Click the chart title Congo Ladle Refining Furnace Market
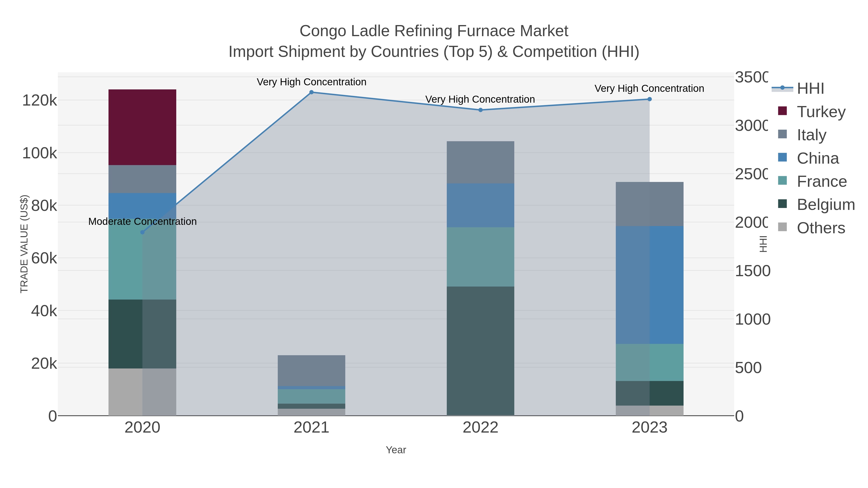Viewport: 868px width, 488px height. tap(434, 31)
